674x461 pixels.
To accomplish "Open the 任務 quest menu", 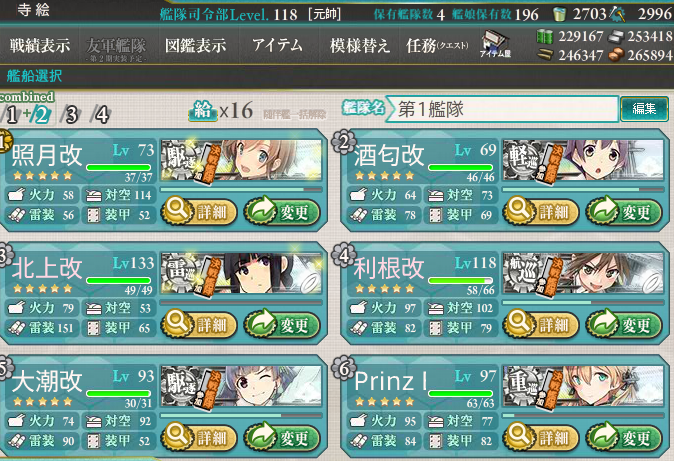I will tap(437, 45).
